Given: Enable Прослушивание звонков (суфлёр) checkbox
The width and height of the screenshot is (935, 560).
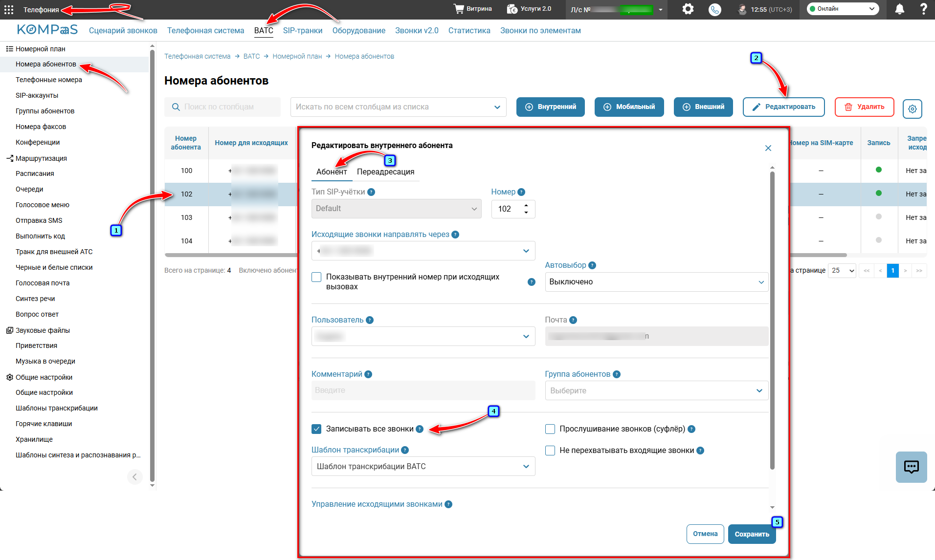Looking at the screenshot, I should [550, 429].
